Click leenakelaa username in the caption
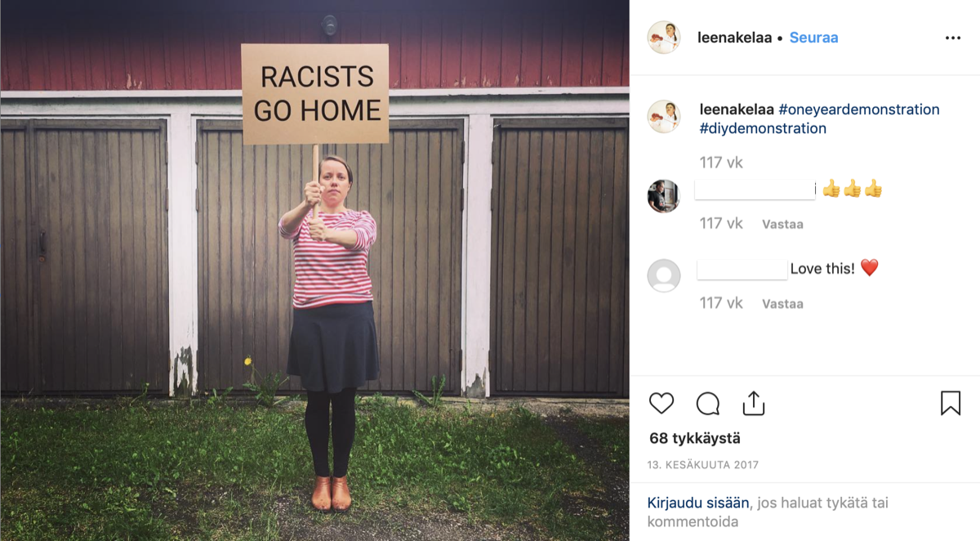The height and width of the screenshot is (541, 980). pos(737,110)
